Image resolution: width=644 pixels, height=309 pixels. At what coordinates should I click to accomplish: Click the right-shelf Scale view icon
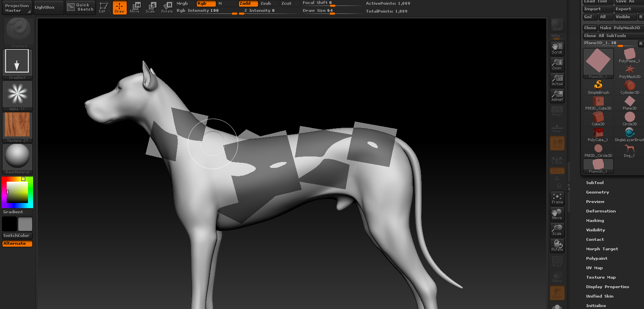[557, 230]
